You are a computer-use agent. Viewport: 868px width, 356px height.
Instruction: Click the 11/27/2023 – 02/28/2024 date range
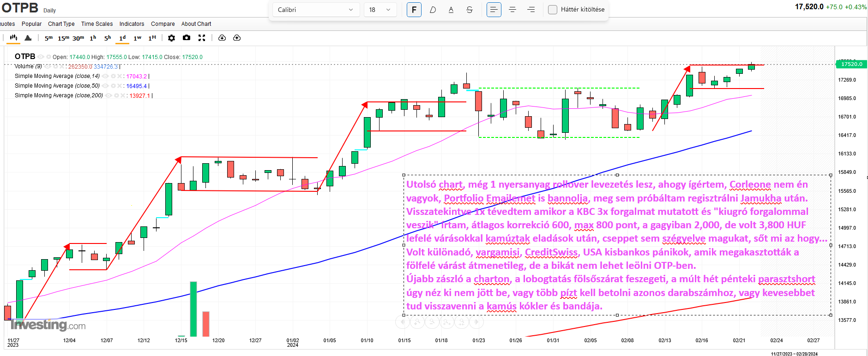coord(794,354)
